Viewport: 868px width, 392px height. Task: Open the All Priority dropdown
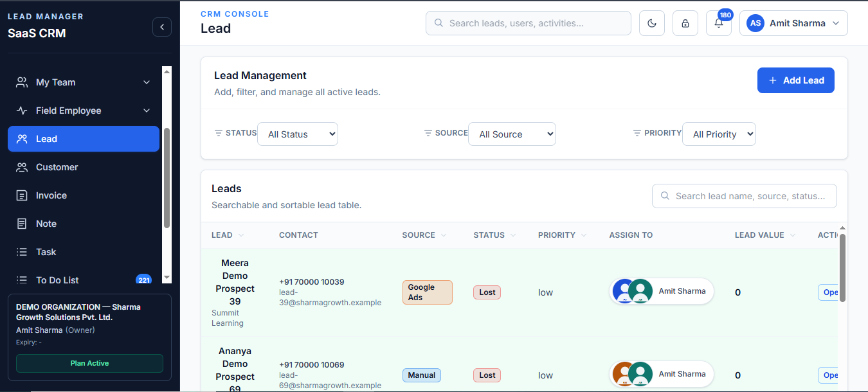(719, 134)
